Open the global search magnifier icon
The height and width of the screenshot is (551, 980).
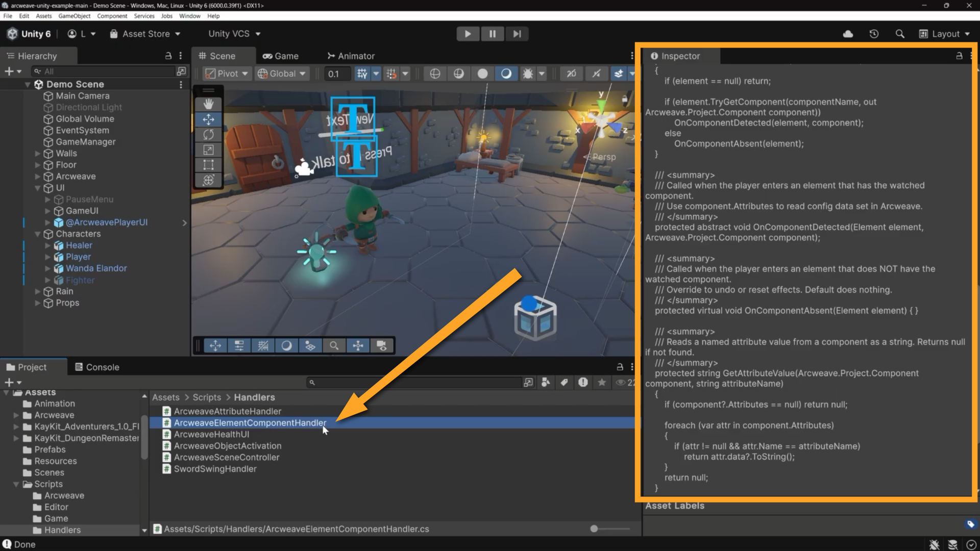(900, 34)
